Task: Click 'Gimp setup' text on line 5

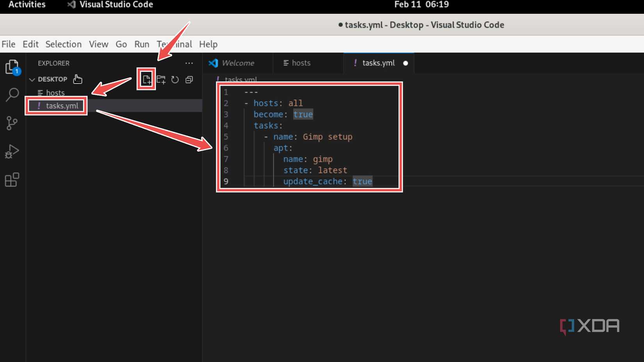Action: 327,137
